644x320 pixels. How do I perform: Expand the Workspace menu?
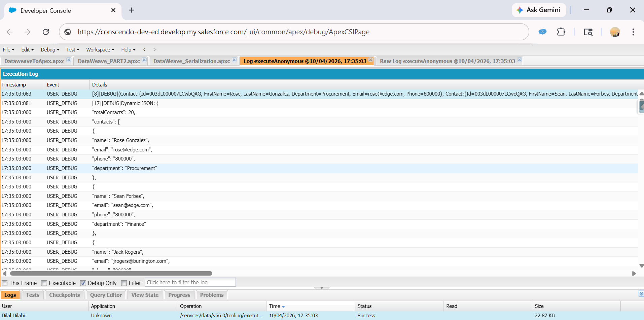click(100, 50)
